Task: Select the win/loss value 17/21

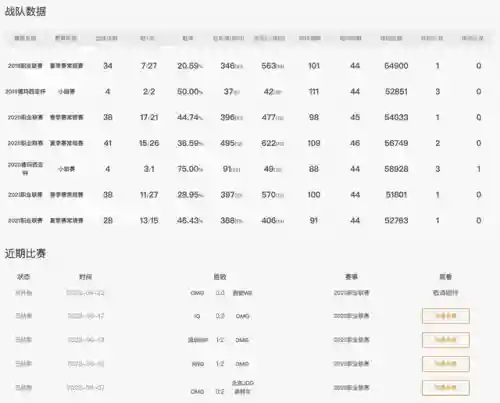Action: [149, 117]
